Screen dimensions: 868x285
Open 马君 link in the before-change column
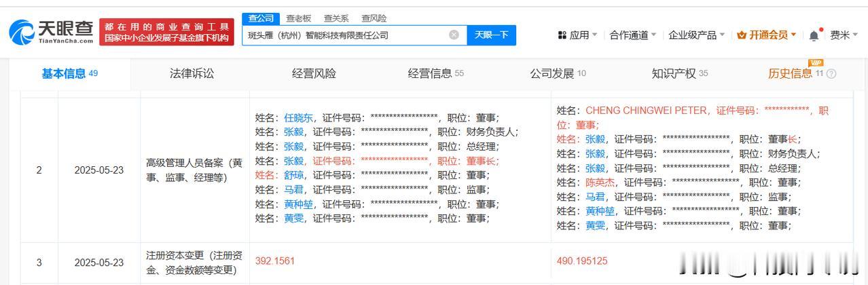(x=294, y=189)
